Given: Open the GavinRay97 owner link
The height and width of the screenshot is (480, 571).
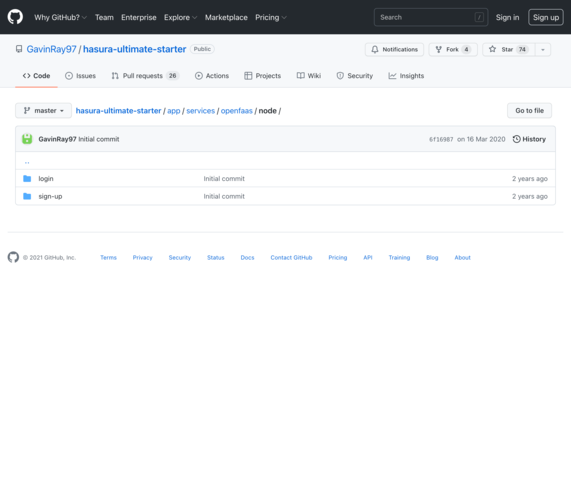Looking at the screenshot, I should click(51, 49).
